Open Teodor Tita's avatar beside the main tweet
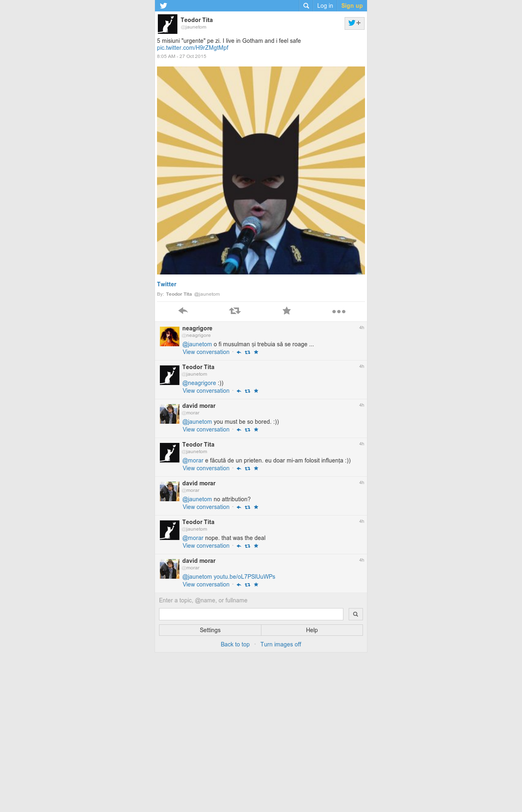This screenshot has height=812, width=522. coord(168,24)
